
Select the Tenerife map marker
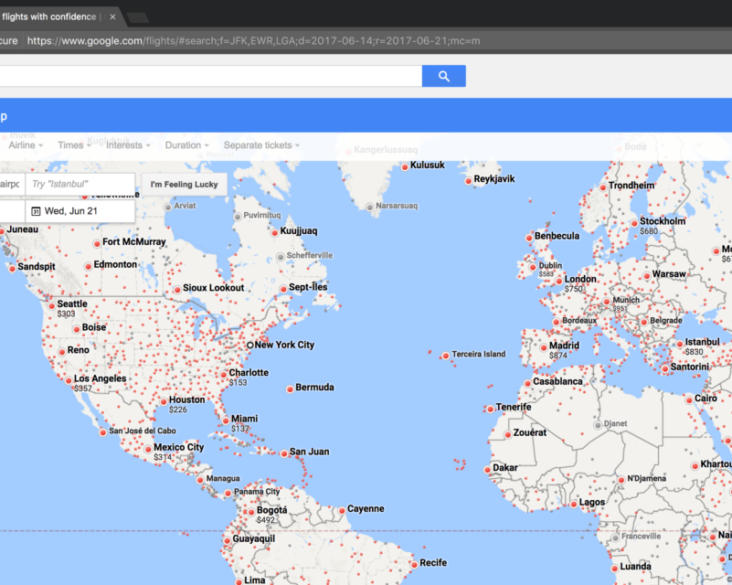coord(490,409)
